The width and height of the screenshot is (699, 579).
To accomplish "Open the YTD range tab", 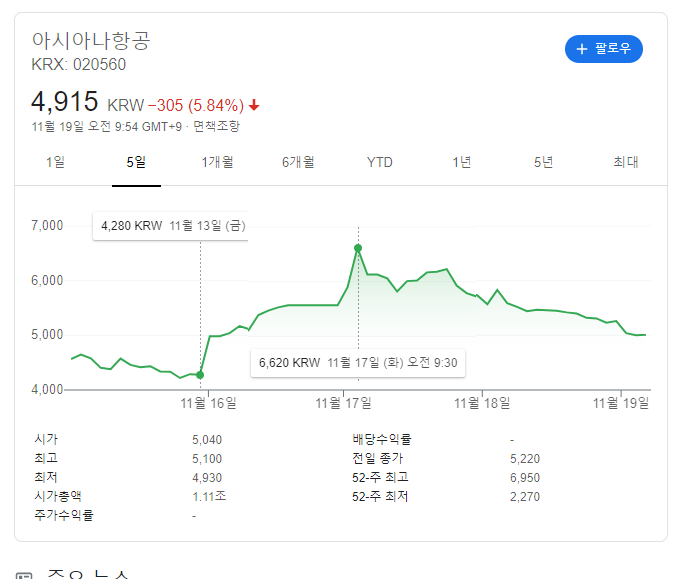I will (379, 162).
